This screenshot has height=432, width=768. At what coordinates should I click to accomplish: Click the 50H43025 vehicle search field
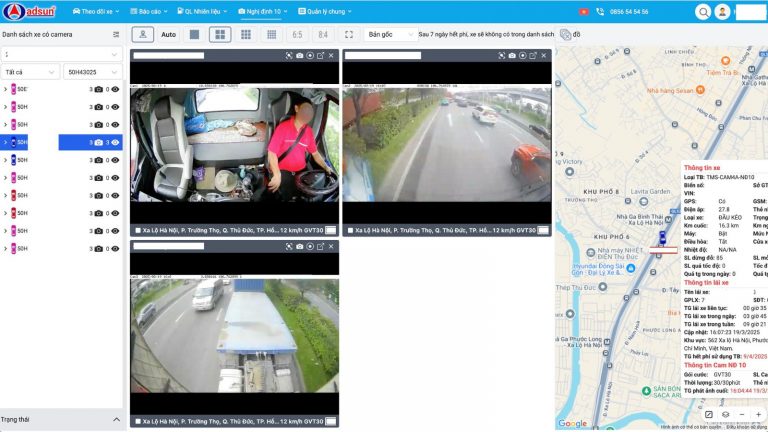(92, 72)
